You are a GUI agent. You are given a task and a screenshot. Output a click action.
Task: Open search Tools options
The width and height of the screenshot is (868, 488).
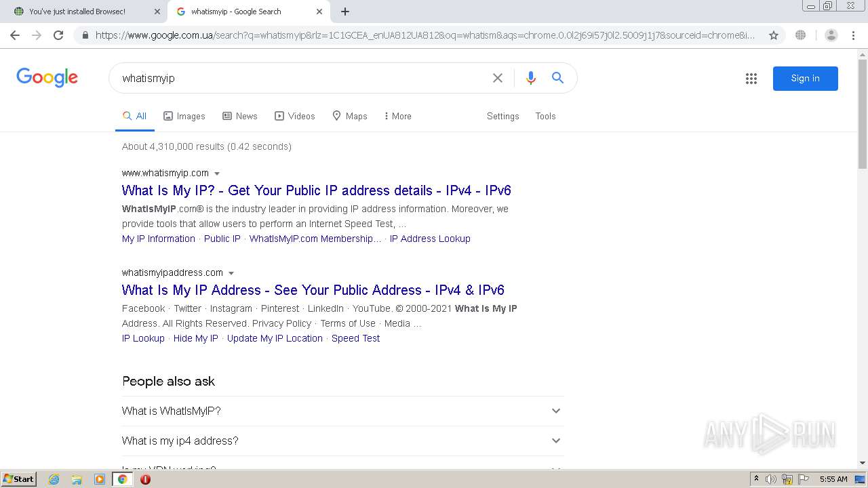(545, 116)
